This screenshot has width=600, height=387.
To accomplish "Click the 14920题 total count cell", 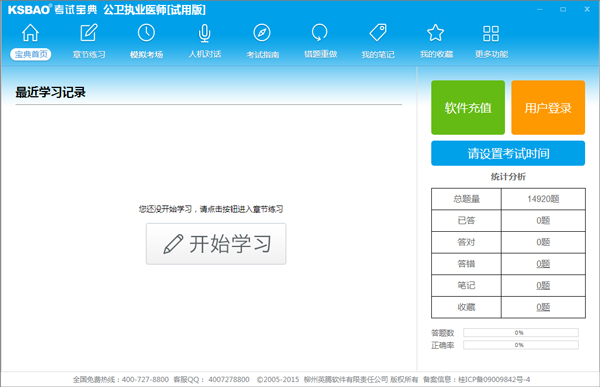I will pyautogui.click(x=543, y=199).
